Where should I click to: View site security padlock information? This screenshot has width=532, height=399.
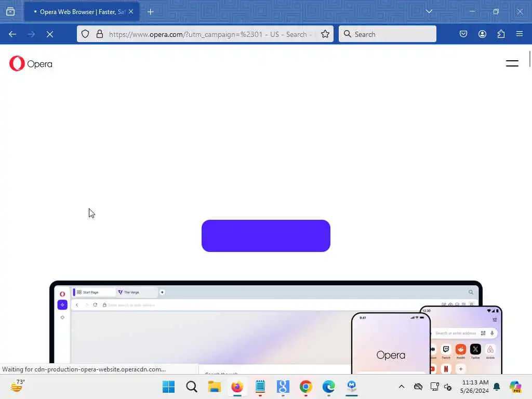point(99,34)
